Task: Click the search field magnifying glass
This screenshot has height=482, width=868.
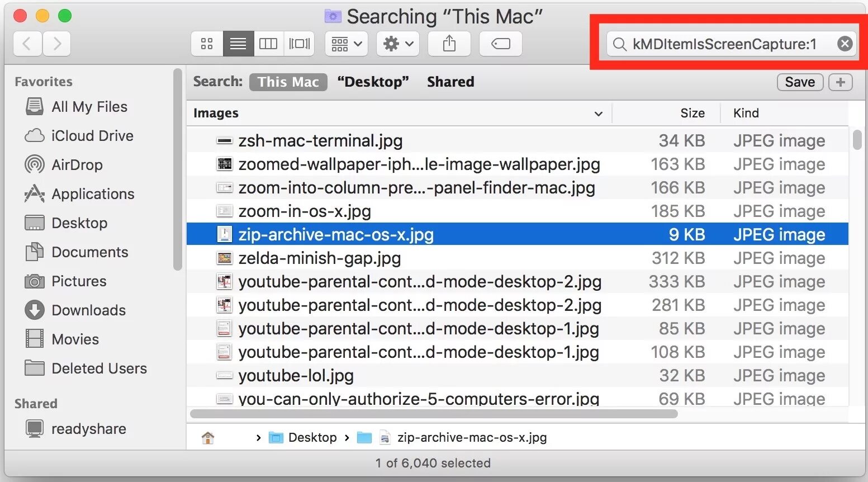Action: (x=619, y=44)
